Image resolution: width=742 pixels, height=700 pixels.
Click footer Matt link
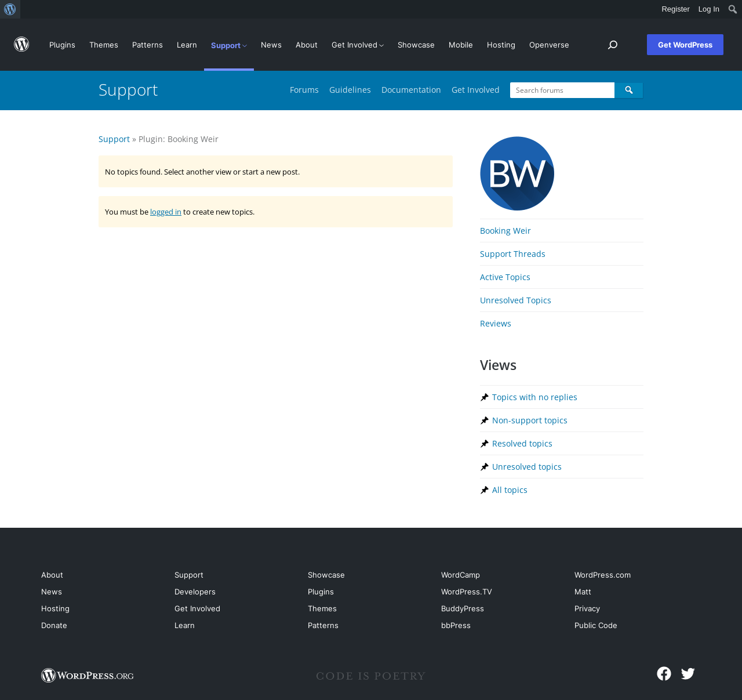[583, 592]
